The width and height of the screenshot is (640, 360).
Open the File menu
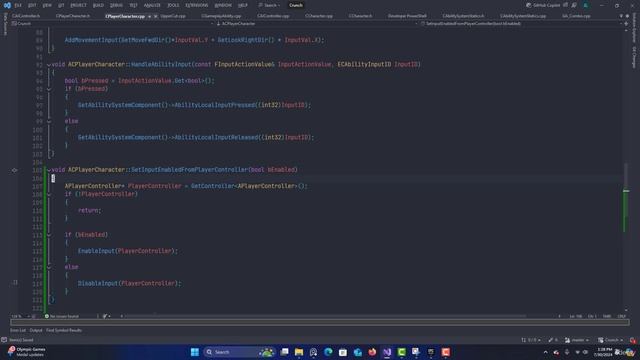pyautogui.click(x=18, y=5)
